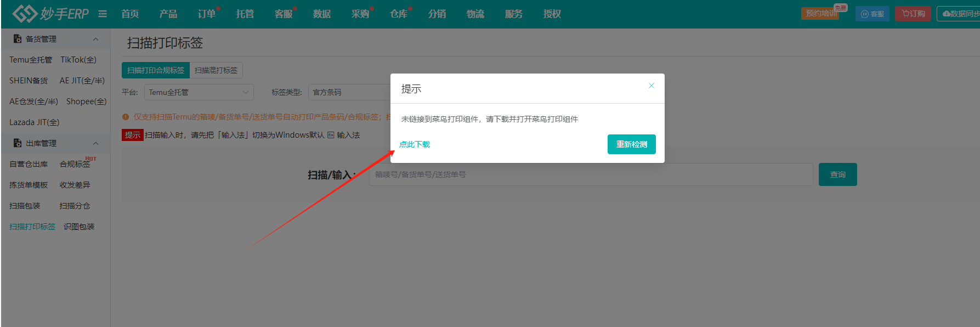Open 扫描分仓 in sidebar
Viewport: 980px width, 327px height.
click(x=75, y=206)
